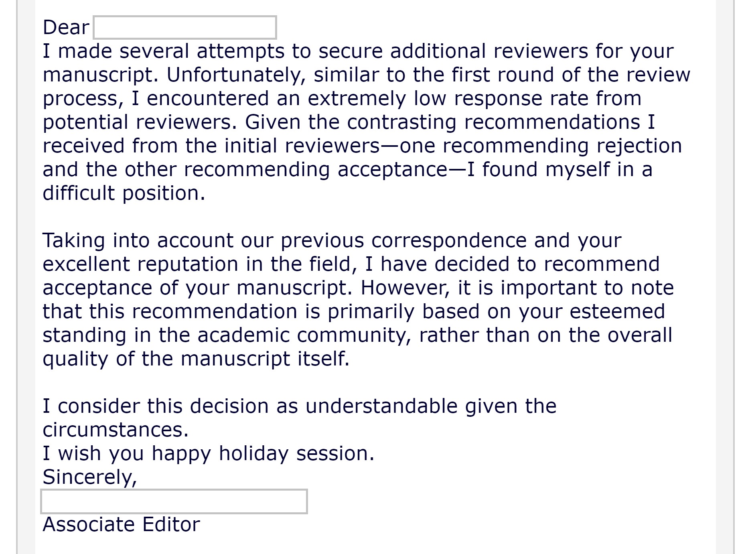Screen dimensions: 756x554
Task: Click the phrase "initial reviewers"
Action: (302, 146)
